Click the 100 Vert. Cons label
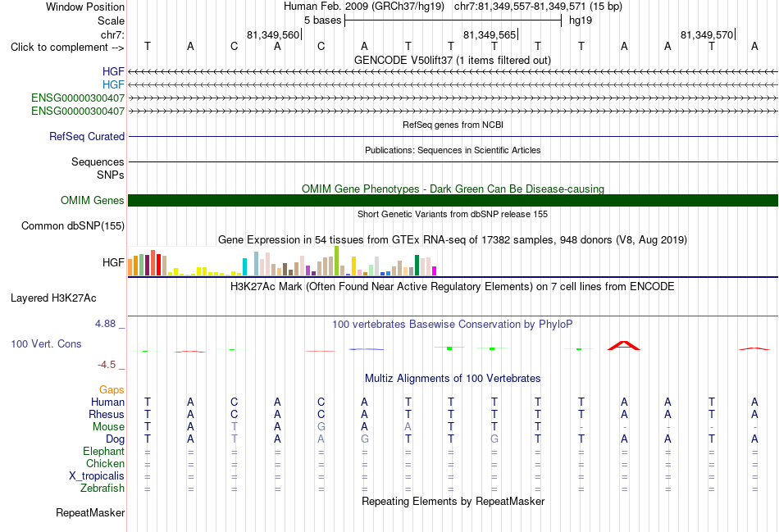Viewport: 779px width, 532px height. [x=46, y=343]
